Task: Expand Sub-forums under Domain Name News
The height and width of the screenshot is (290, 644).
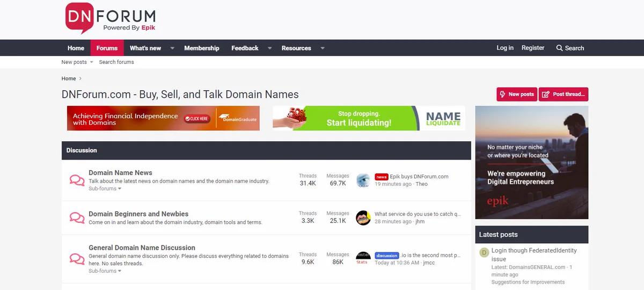Action: (105, 189)
